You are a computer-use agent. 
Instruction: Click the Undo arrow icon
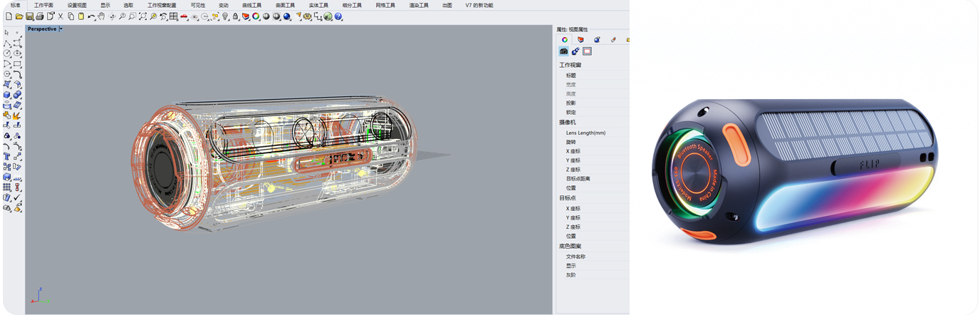tap(91, 16)
